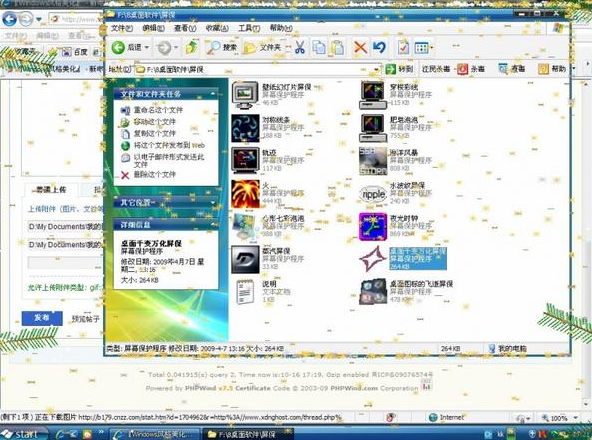
Task: Open the Search magnifier tool
Action: coord(222,47)
